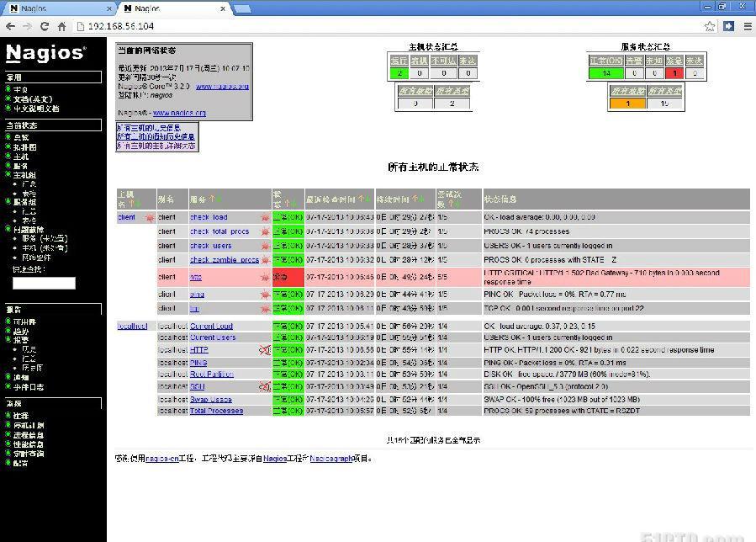Click the red critical services count cell showing 1
Image resolution: width=756 pixels, height=542 pixels.
coord(674,73)
